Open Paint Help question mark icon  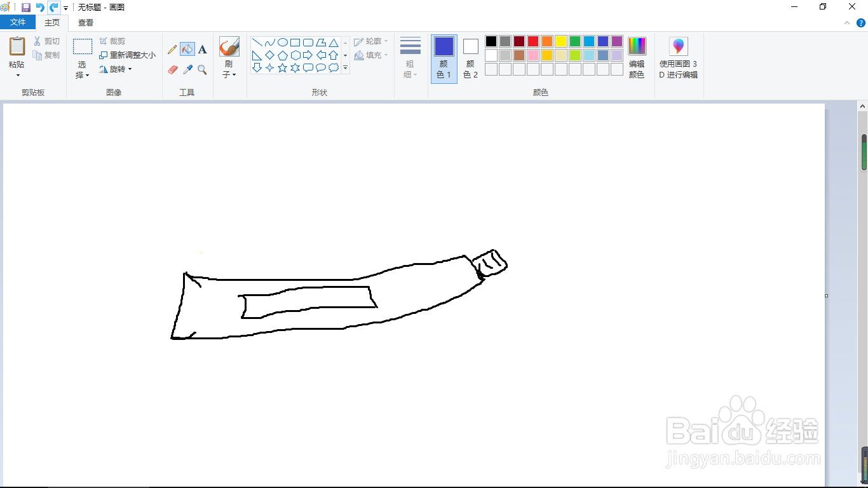tap(861, 23)
